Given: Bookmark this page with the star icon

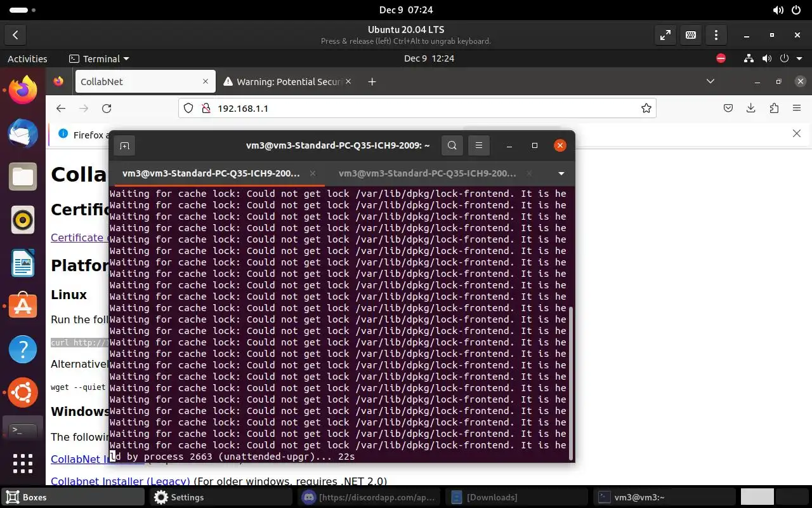Looking at the screenshot, I should (x=646, y=109).
